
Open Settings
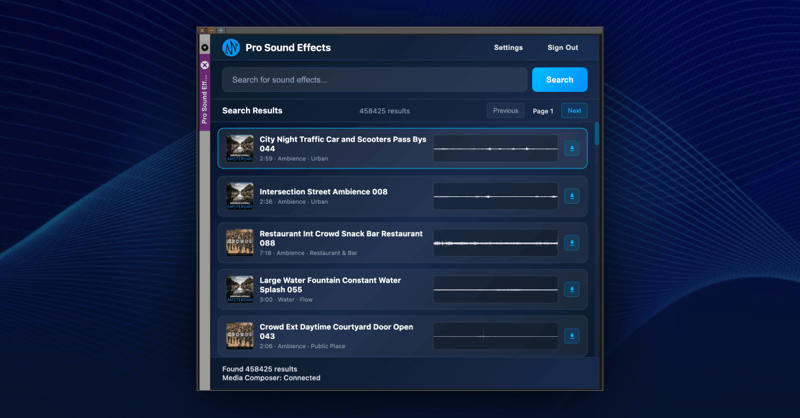click(x=508, y=47)
